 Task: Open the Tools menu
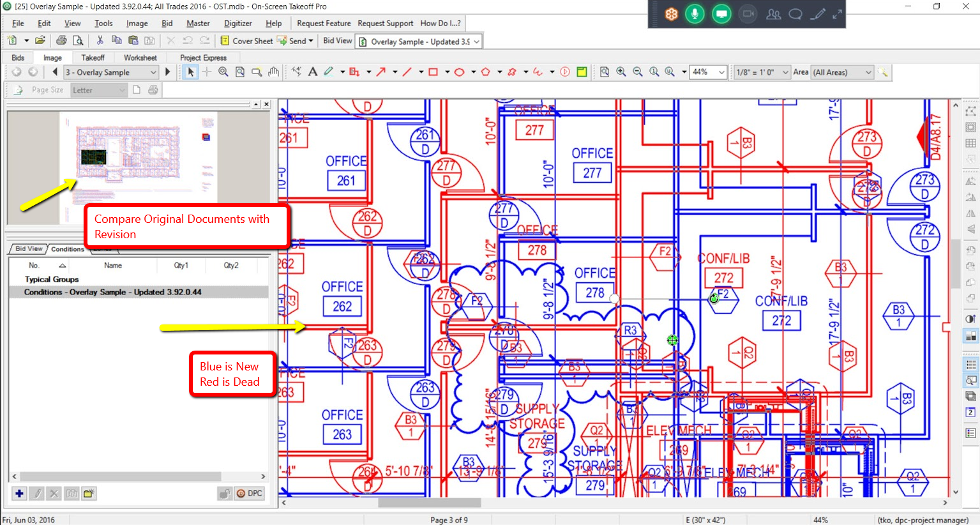pyautogui.click(x=103, y=23)
